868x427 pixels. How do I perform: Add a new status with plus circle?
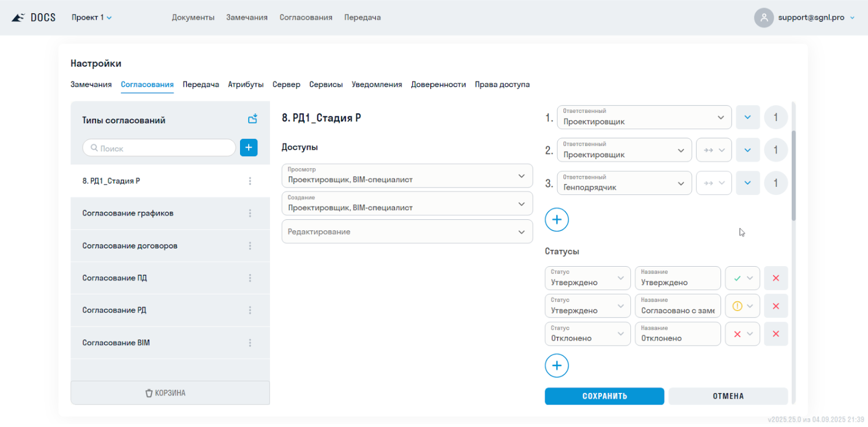(556, 366)
